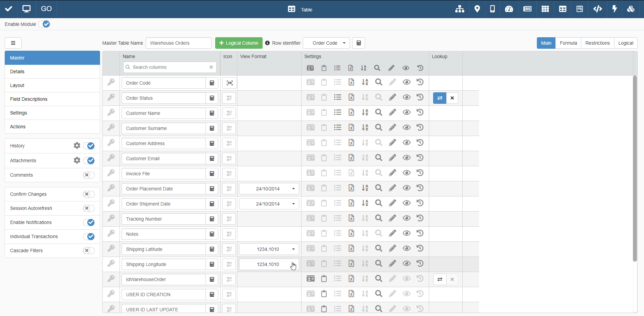Click the barcode icon for Order Code

(229, 83)
